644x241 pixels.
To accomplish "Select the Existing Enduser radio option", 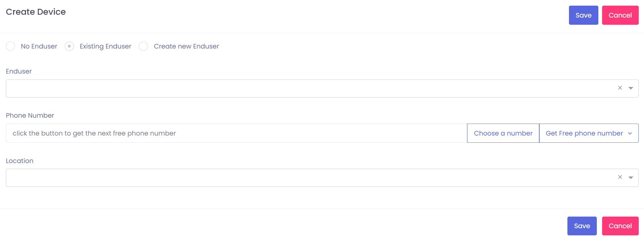I will pos(69,46).
